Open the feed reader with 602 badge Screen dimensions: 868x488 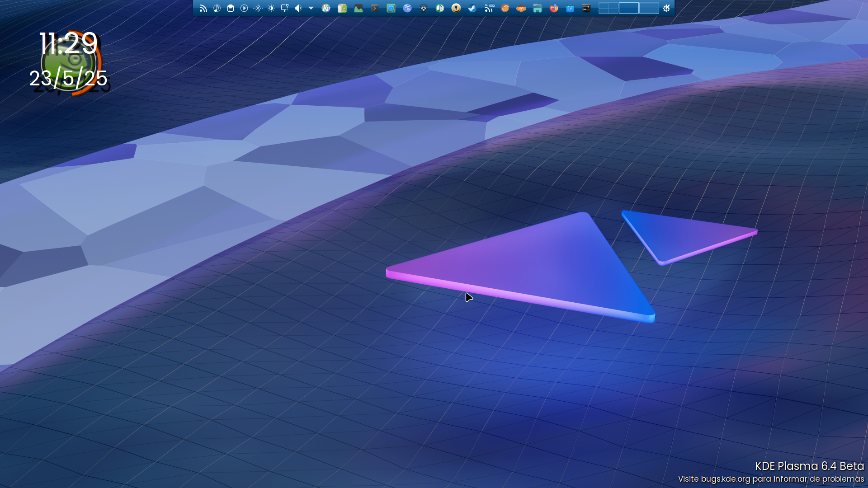[489, 8]
